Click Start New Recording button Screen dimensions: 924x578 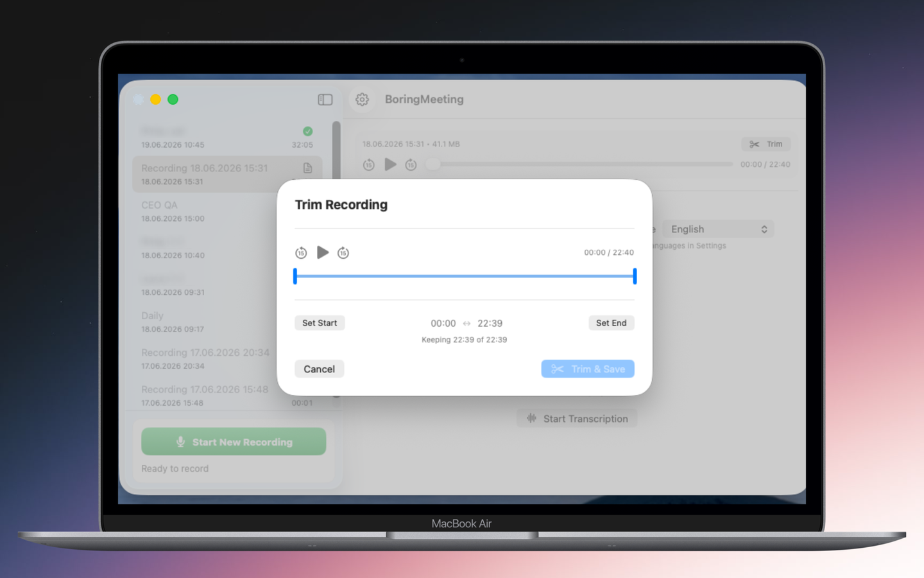point(234,442)
